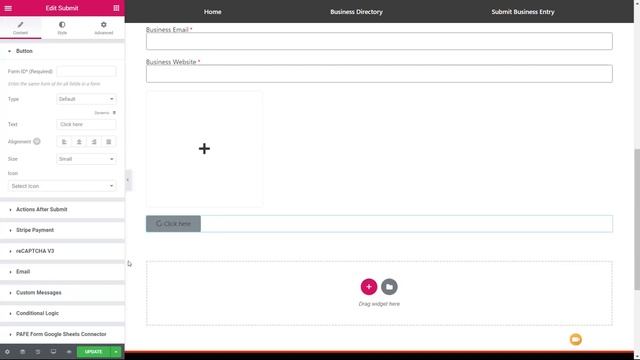Expand the Custom Messages section
This screenshot has width=640, height=360.
62,293
